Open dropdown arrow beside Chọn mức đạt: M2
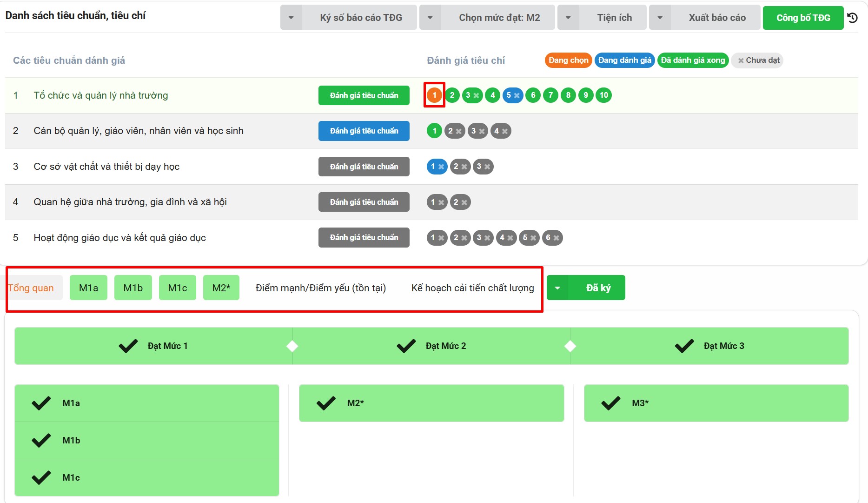This screenshot has width=868, height=503. (430, 18)
